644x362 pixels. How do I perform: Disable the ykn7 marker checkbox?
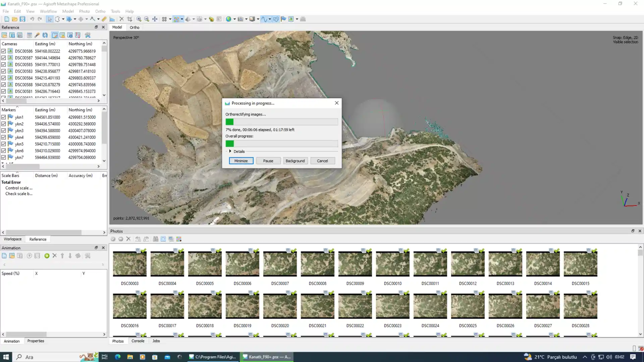(4, 158)
